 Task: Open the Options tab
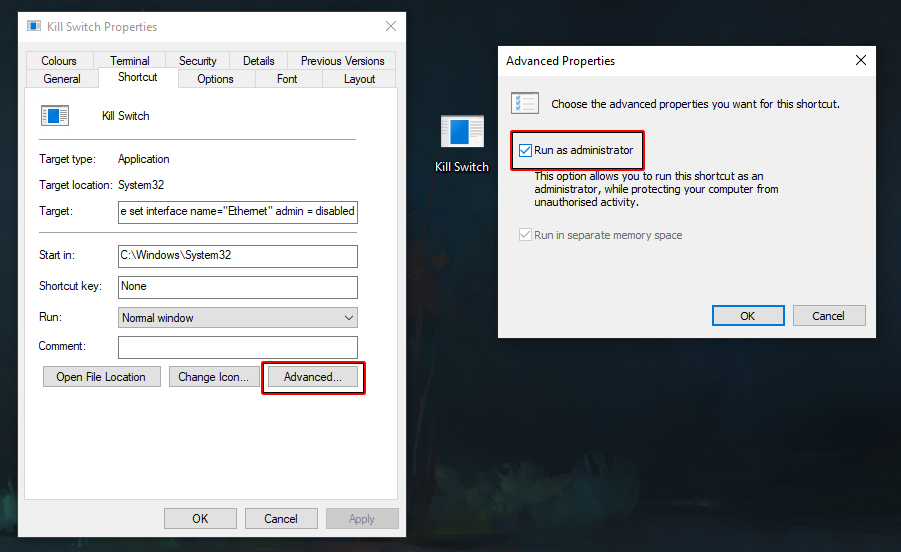(215, 79)
